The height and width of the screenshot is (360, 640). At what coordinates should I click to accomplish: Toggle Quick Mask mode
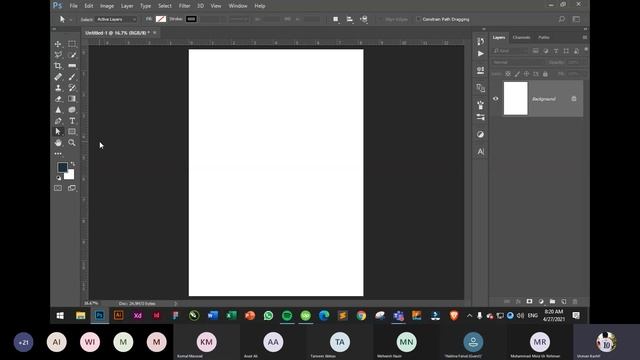coord(58,188)
